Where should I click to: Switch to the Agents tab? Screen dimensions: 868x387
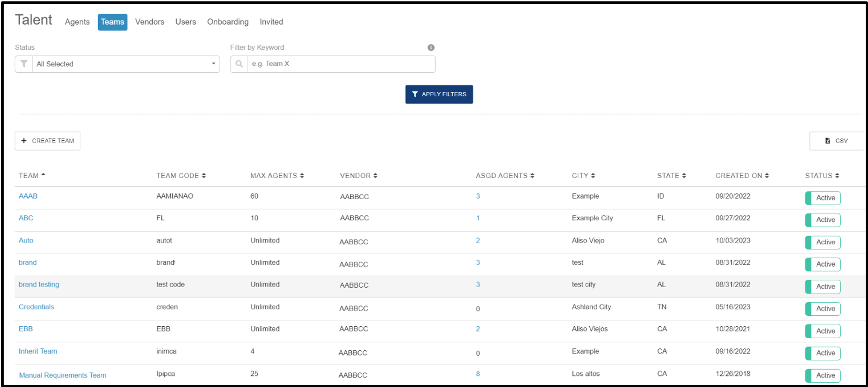[x=77, y=22]
